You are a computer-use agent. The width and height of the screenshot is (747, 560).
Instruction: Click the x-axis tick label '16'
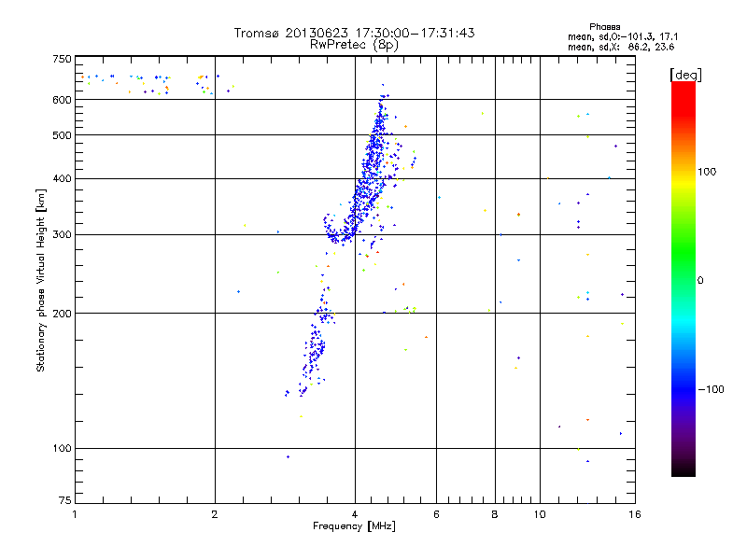pos(635,514)
